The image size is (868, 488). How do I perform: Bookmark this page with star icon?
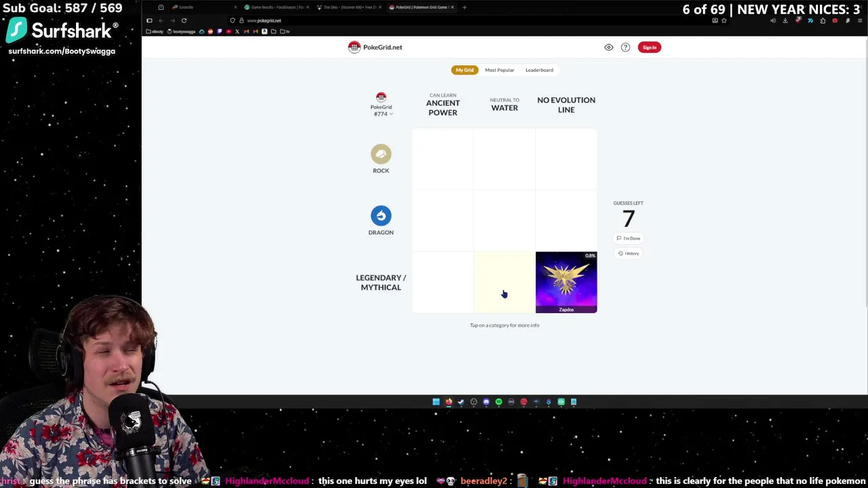(x=724, y=20)
